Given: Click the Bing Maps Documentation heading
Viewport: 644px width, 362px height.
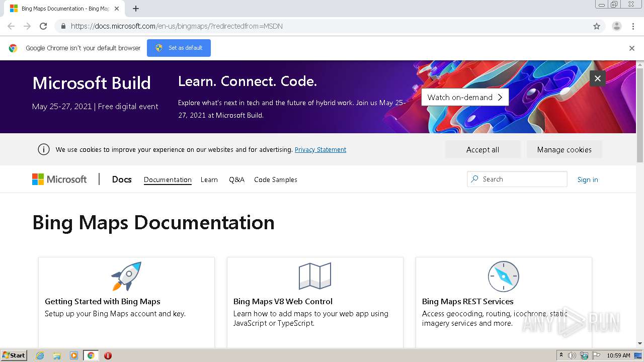Looking at the screenshot, I should pyautogui.click(x=153, y=222).
